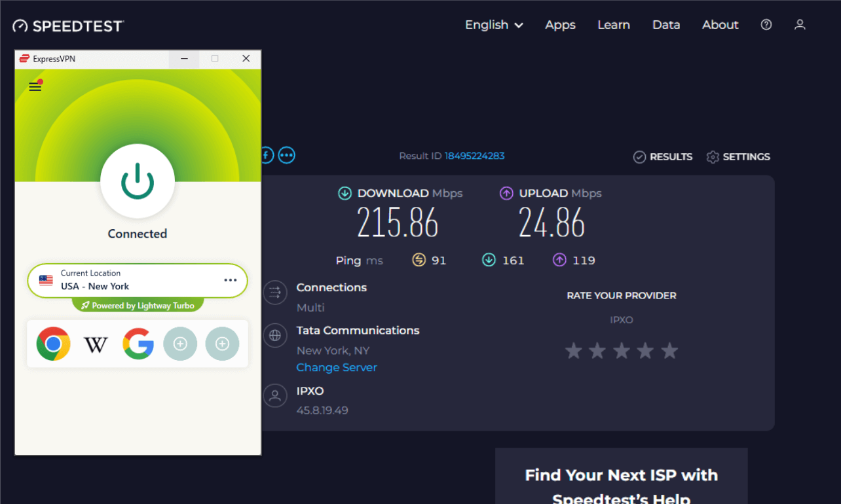Click the help question mark icon
This screenshot has height=504, width=841.
point(766,24)
